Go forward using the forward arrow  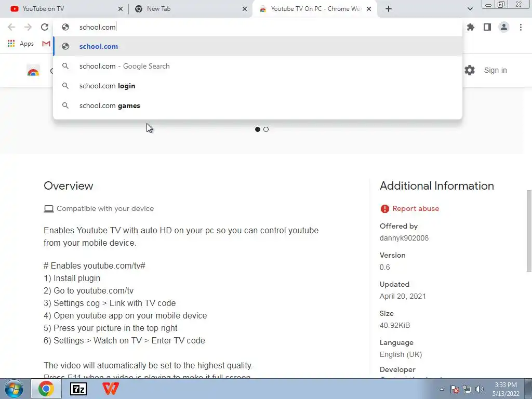tap(28, 27)
